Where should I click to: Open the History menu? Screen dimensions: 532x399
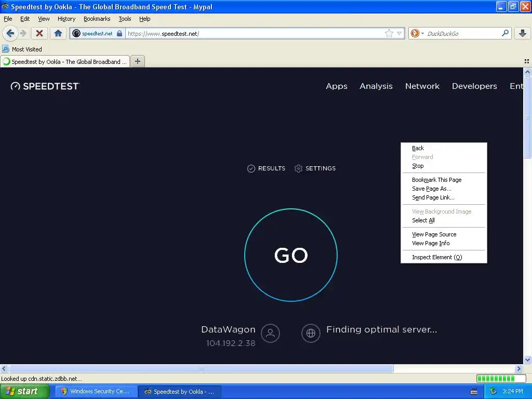66,19
